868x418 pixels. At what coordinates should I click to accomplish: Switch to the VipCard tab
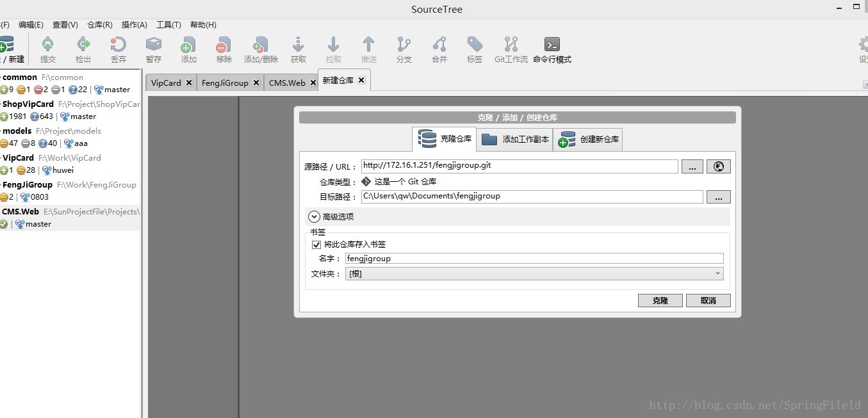(x=166, y=83)
